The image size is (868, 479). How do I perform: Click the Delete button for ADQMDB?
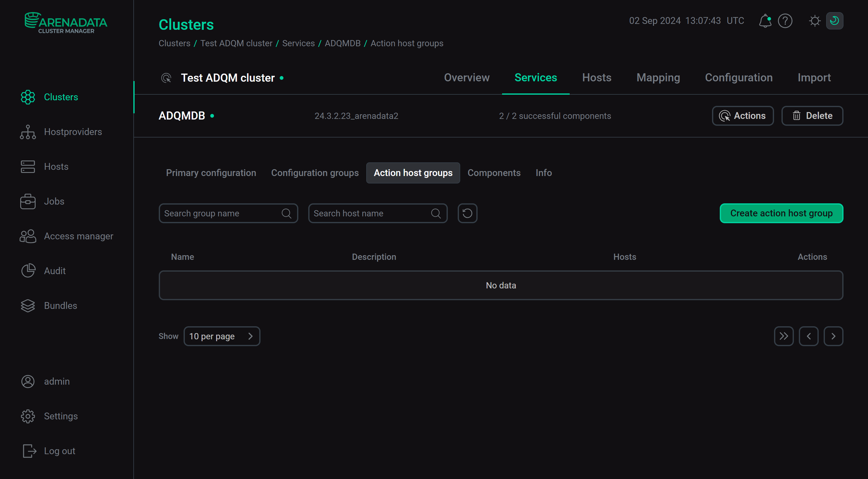pyautogui.click(x=812, y=116)
